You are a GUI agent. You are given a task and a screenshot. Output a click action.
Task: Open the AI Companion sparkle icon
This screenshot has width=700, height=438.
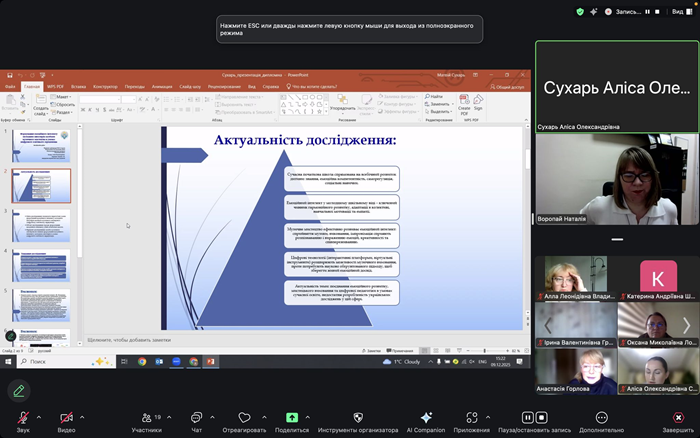click(x=426, y=417)
